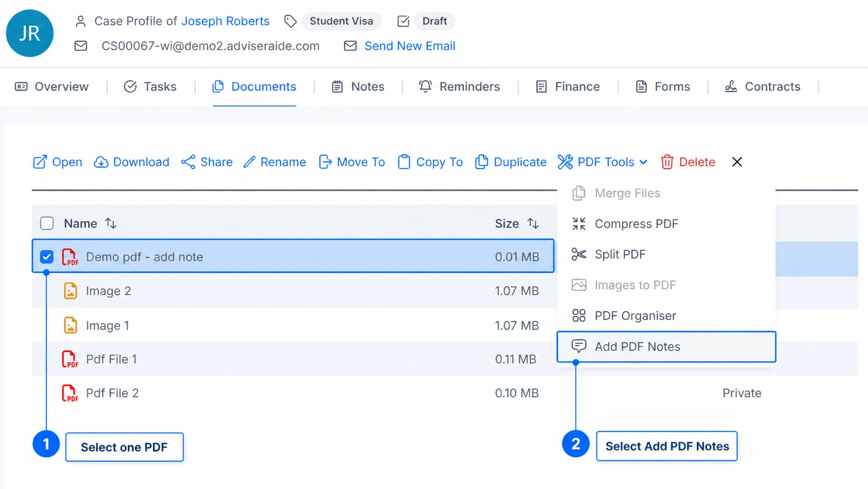
Task: Click the PDF icon for Pdf File 1
Action: pyautogui.click(x=70, y=359)
